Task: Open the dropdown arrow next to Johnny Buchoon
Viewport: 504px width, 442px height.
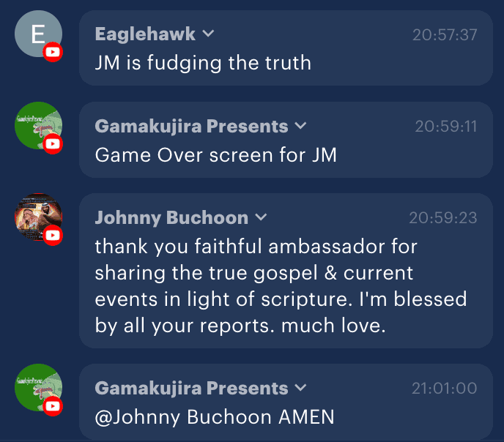Action: (x=261, y=217)
